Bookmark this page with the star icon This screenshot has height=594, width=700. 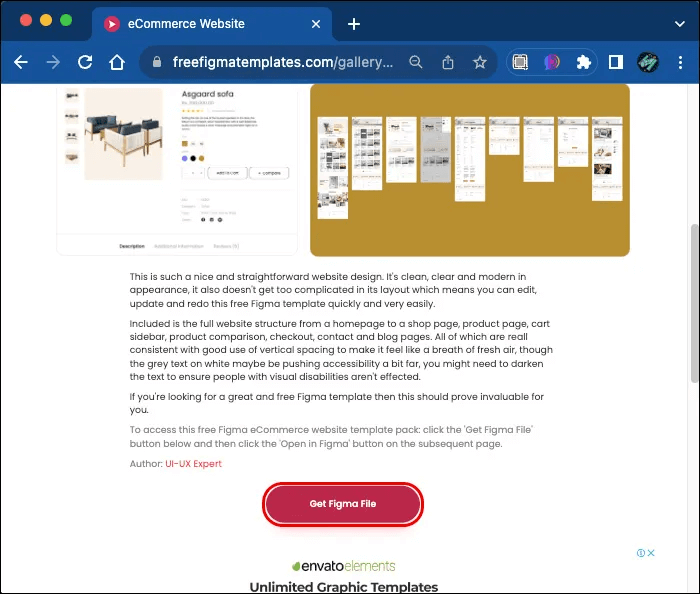coord(480,62)
